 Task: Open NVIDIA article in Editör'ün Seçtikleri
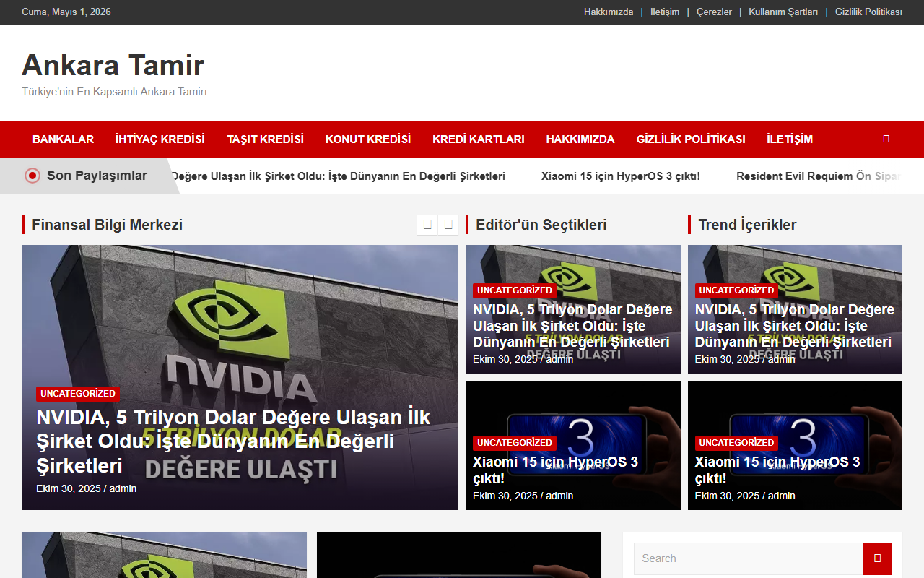click(x=572, y=326)
